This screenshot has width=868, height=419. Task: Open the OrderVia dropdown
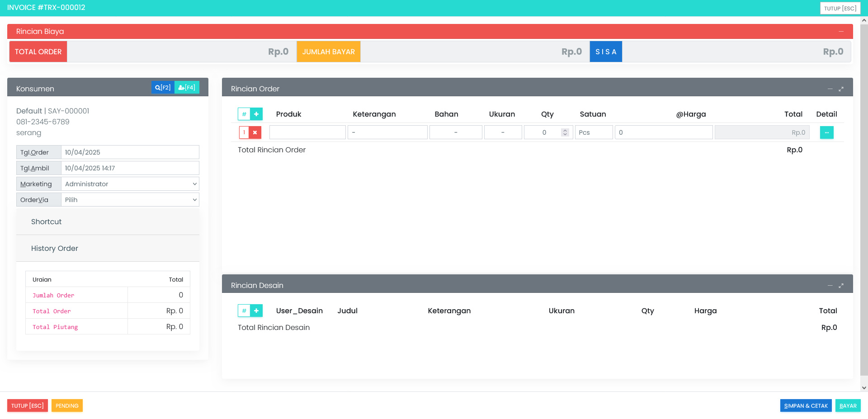point(130,200)
